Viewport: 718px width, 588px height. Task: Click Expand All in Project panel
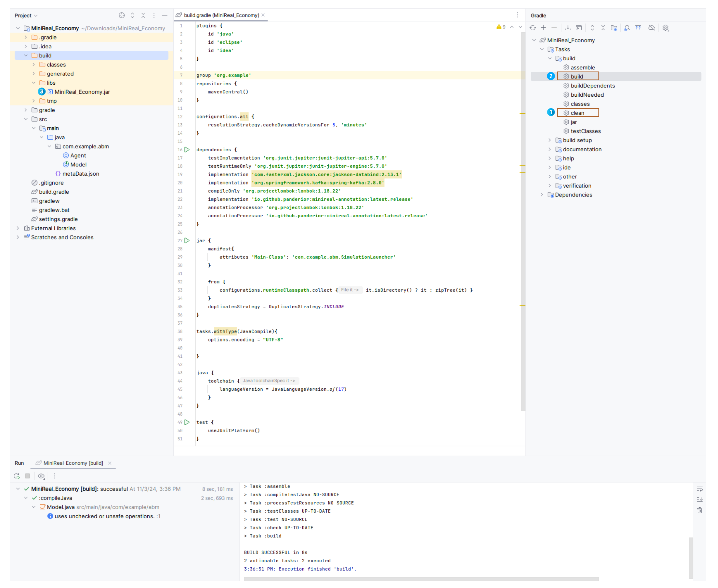[x=132, y=15]
